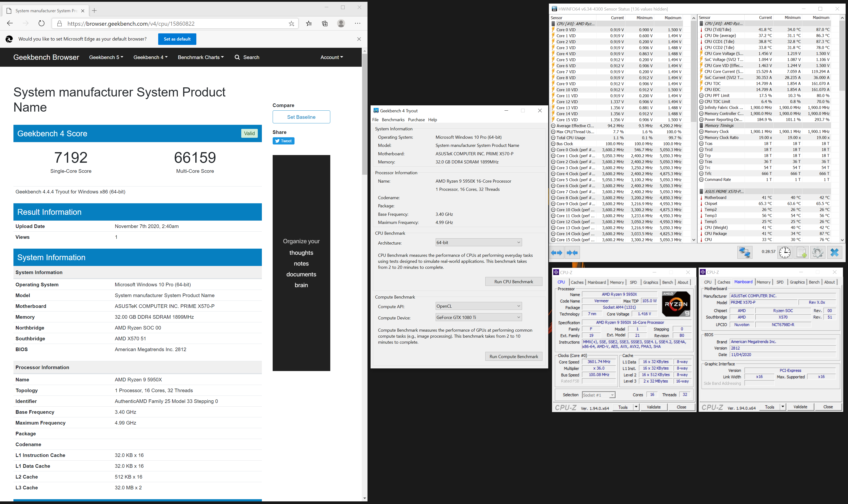This screenshot has height=504, width=848.
Task: Click the add to favorites star icon
Action: [x=291, y=24]
